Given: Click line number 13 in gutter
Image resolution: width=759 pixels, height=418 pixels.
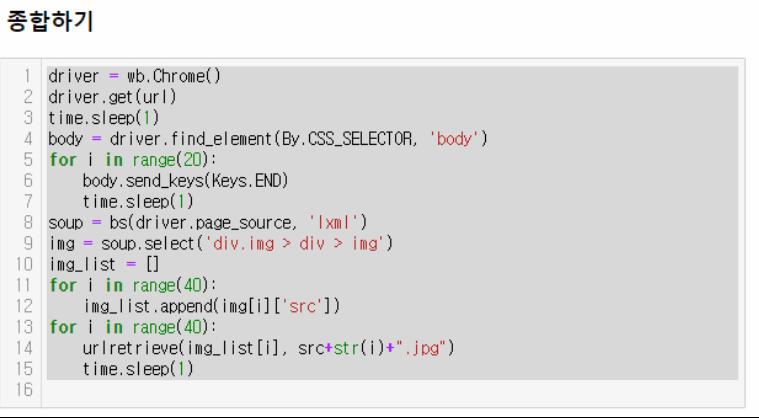Looking at the screenshot, I should pos(24,327).
